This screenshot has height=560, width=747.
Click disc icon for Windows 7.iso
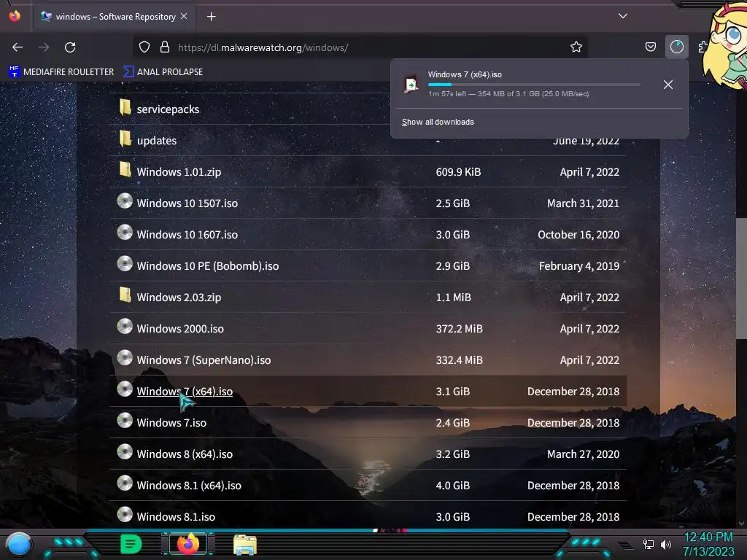click(125, 421)
